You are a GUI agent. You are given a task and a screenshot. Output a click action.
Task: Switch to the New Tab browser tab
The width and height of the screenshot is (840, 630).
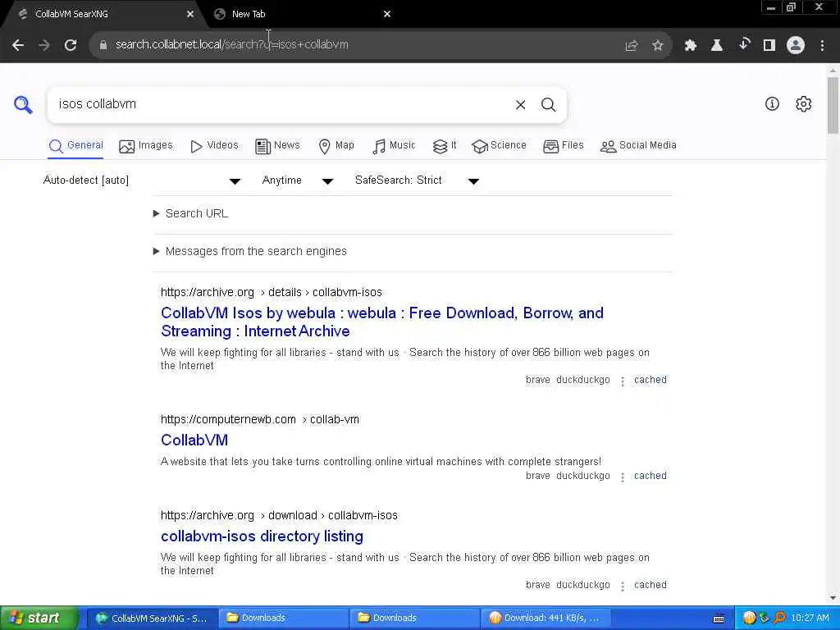(300, 14)
